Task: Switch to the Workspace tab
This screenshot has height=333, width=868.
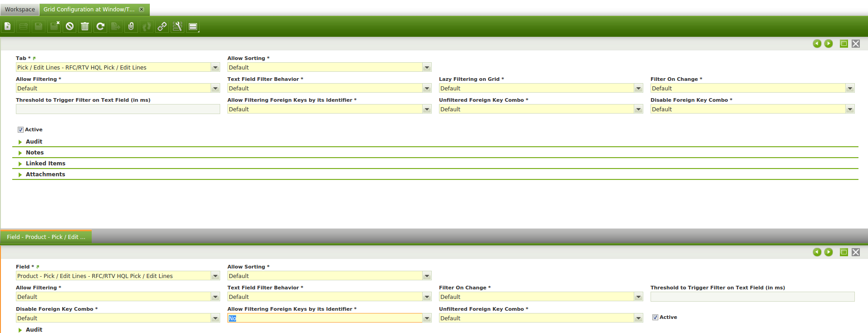Action: pos(20,9)
